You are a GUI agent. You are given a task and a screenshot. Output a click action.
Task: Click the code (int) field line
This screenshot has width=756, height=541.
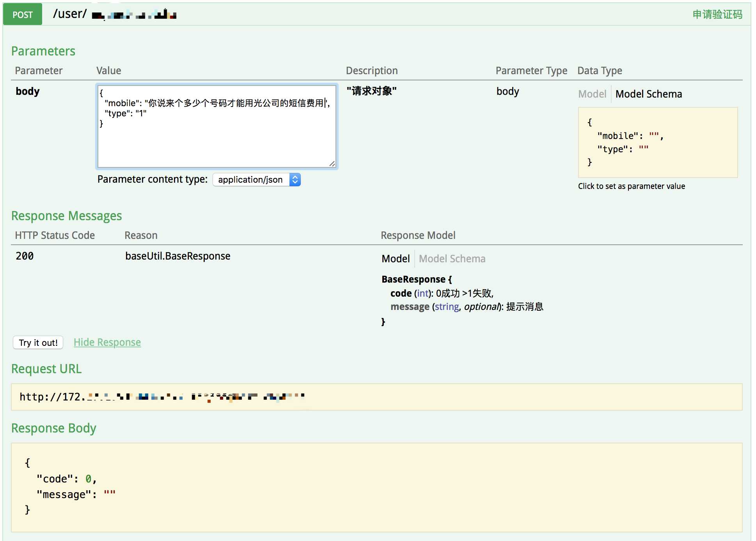442,293
